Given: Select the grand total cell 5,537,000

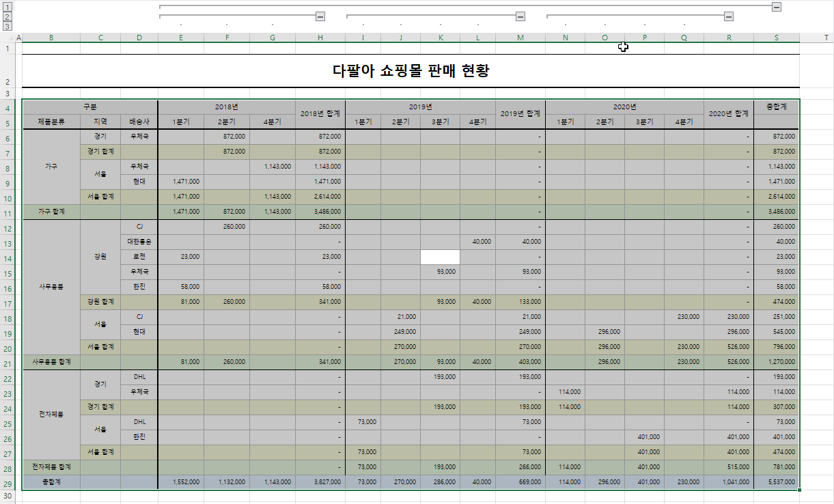Looking at the screenshot, I should click(776, 481).
